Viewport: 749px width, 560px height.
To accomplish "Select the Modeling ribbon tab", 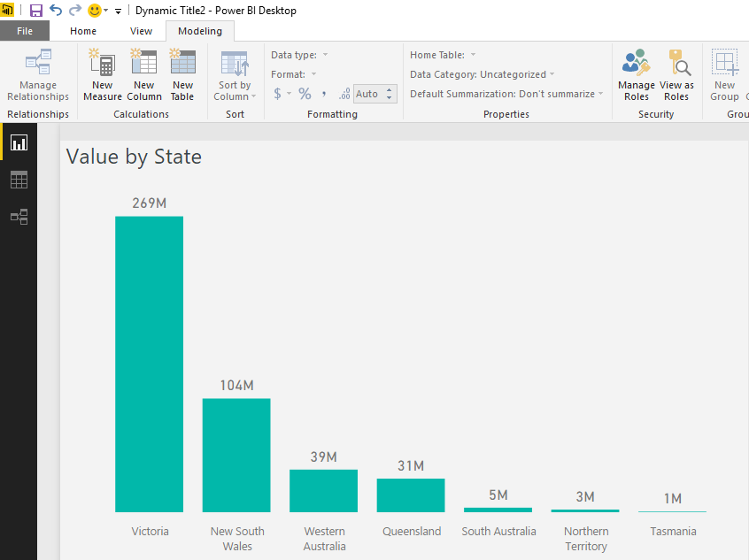I will click(x=200, y=31).
